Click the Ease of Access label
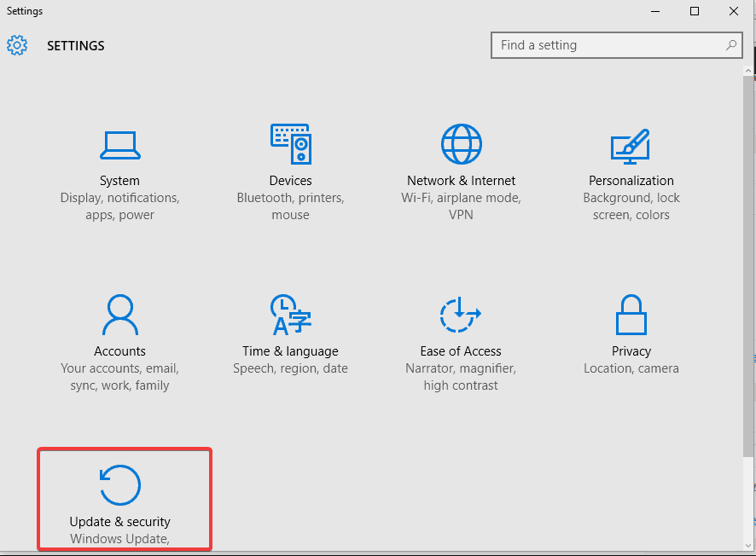Image resolution: width=756 pixels, height=556 pixels. point(461,351)
